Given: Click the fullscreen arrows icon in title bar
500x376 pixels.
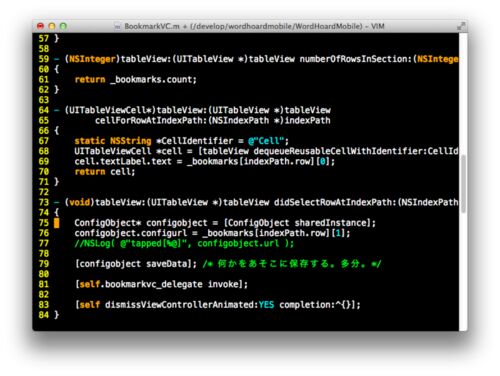Looking at the screenshot, I should pyautogui.click(x=461, y=26).
